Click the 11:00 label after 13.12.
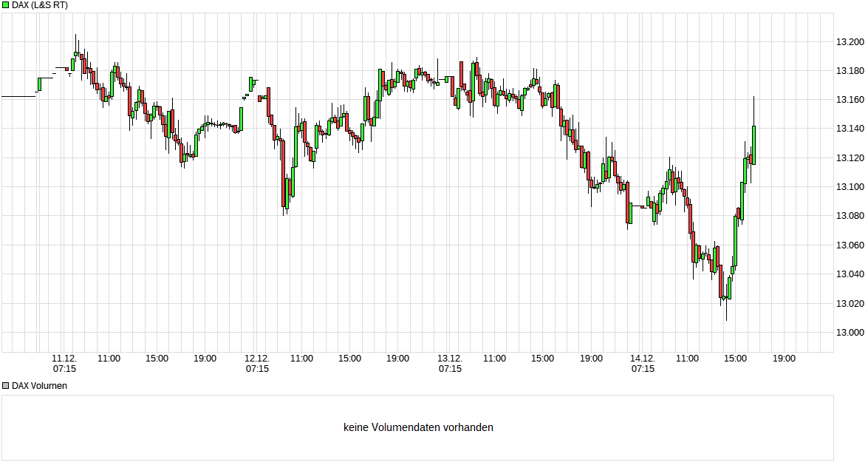The width and height of the screenshot is (868, 468). tap(493, 359)
